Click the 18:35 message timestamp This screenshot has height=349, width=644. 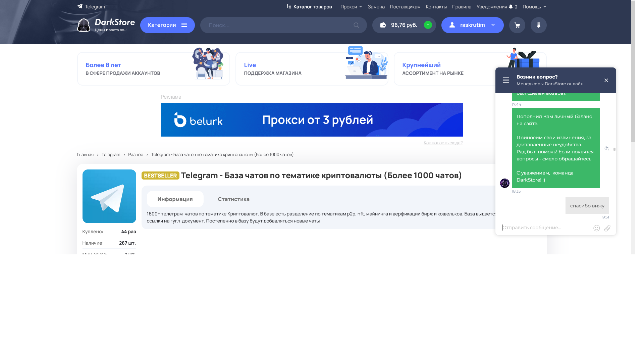pos(516,191)
